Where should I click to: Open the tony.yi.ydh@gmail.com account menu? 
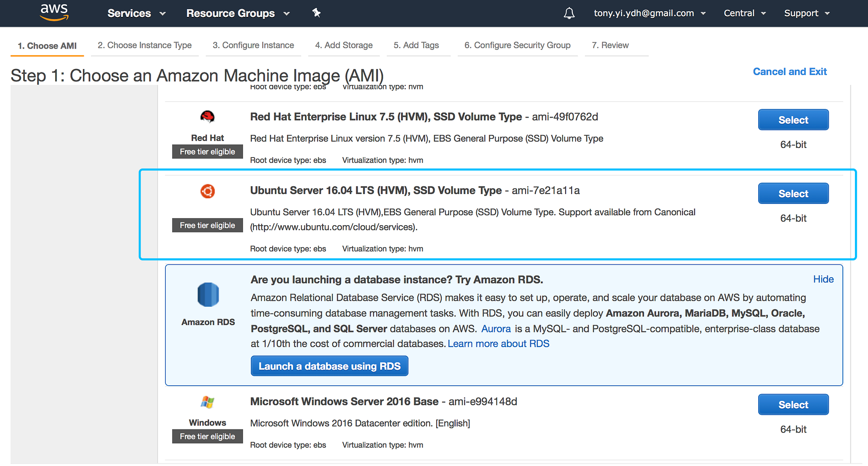pos(650,13)
